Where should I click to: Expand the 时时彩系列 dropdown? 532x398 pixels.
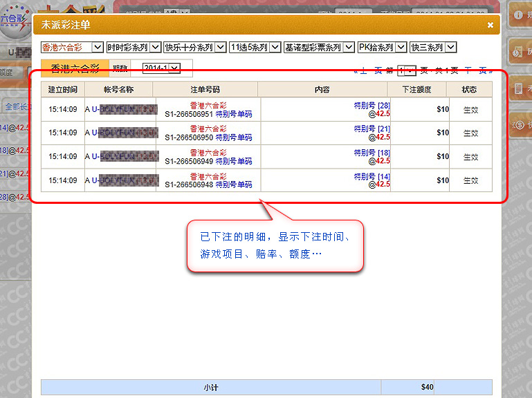[134, 48]
